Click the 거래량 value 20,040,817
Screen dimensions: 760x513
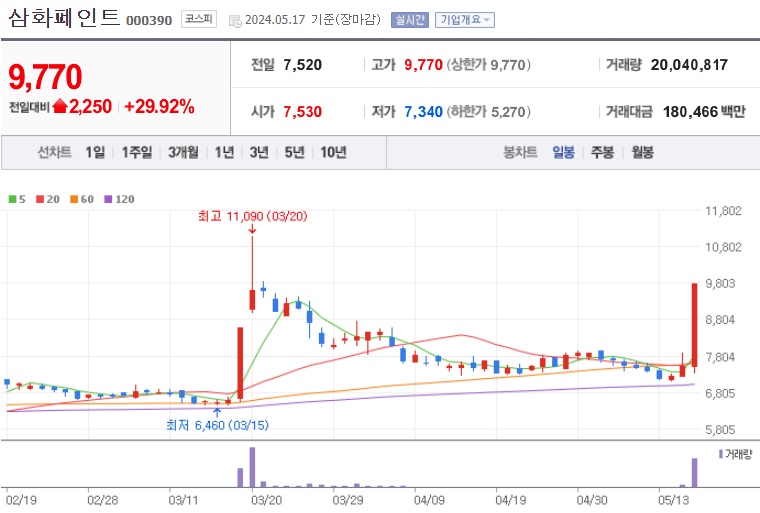point(689,64)
